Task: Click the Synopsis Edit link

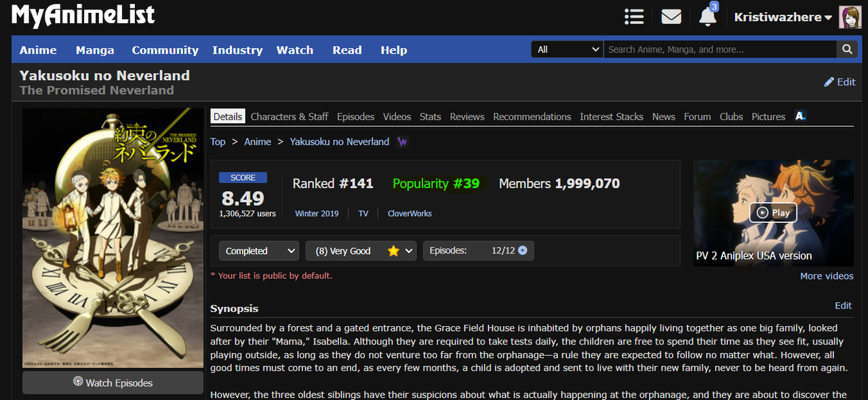Action: pyautogui.click(x=844, y=306)
